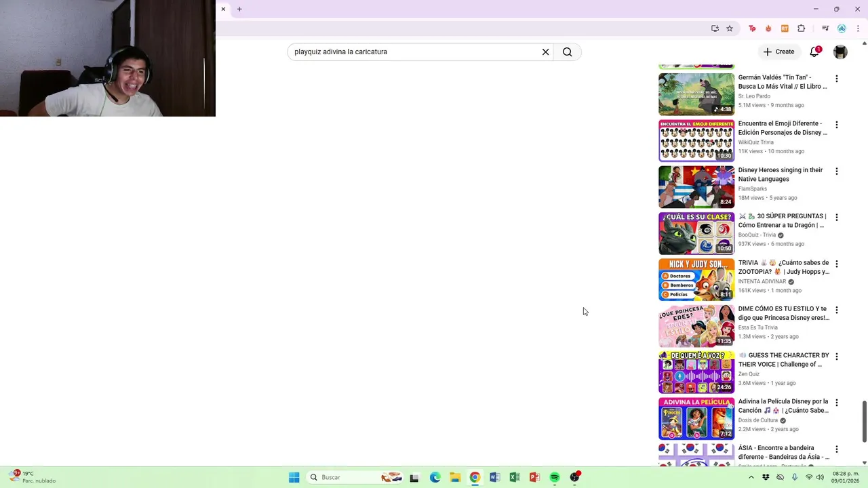Open the red Tp browser extension
Viewport: 868px width, 488px height.
point(752,28)
